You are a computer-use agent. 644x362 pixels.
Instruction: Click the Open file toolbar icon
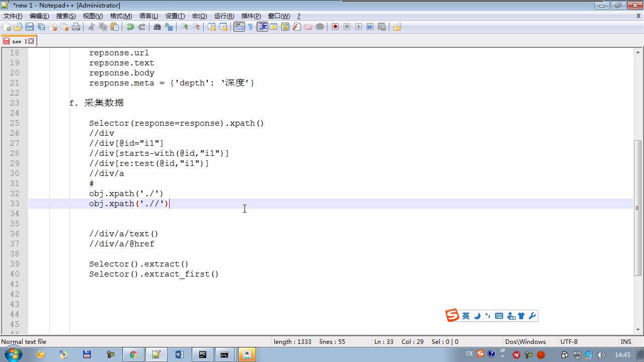tap(18, 27)
